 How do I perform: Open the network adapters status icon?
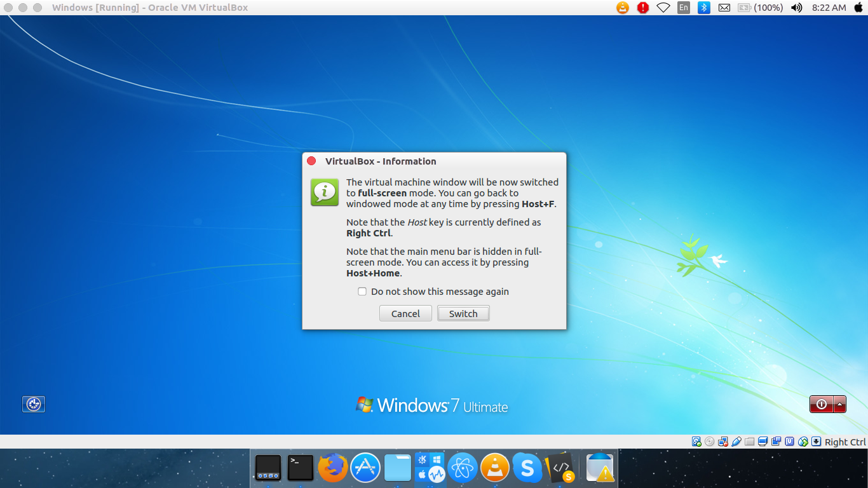click(x=724, y=441)
